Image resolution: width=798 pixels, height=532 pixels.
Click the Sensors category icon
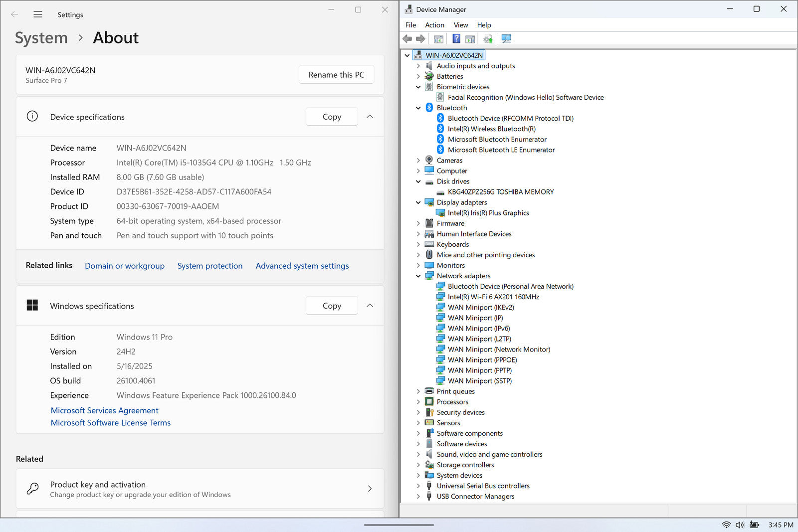[x=429, y=423]
